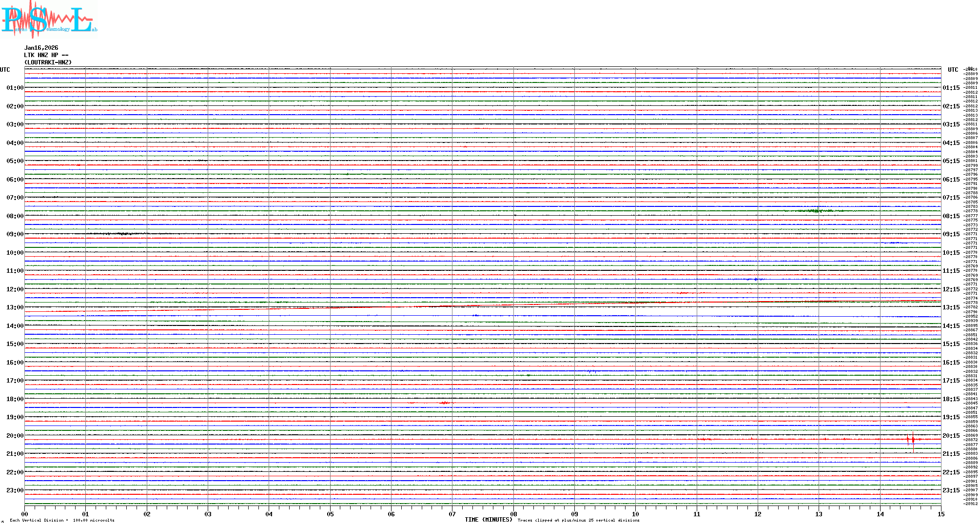The image size is (980, 527).
Task: Click the red burst near minute 07 on the 18:15 trace
Action: click(445, 403)
